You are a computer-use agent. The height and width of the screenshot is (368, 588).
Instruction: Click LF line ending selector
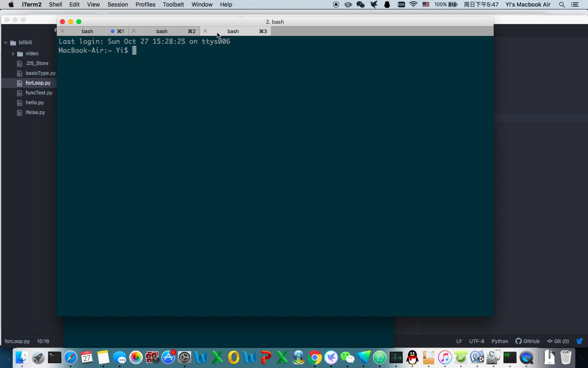tap(459, 341)
